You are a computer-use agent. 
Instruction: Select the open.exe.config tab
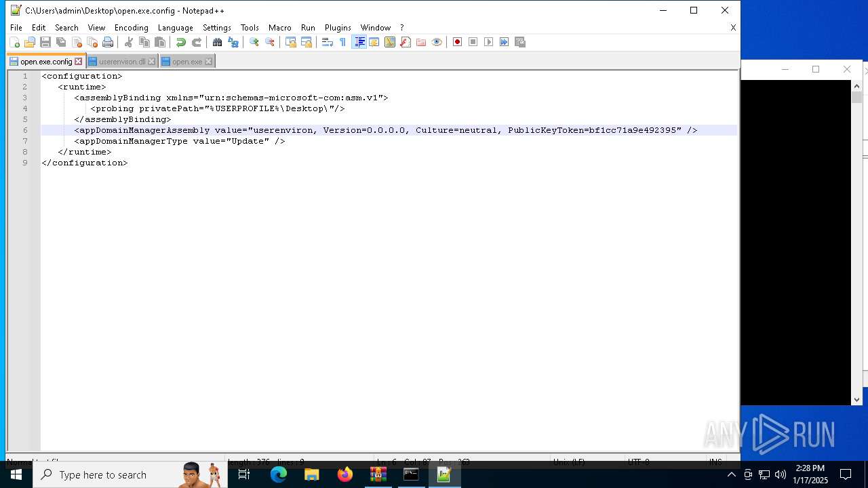tap(45, 62)
